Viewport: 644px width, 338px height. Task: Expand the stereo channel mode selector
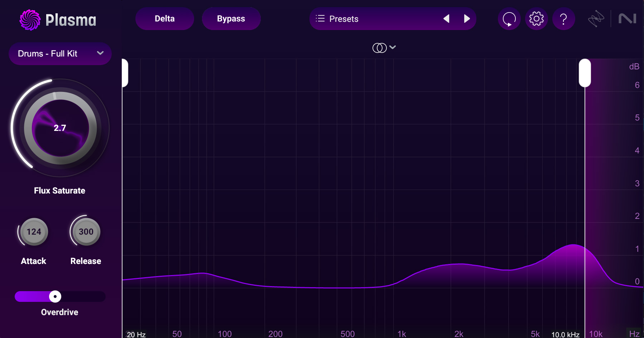coord(384,48)
